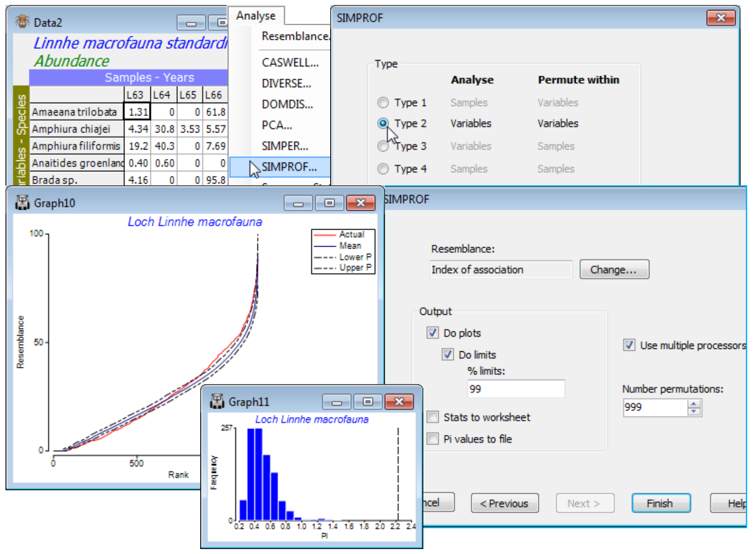Minimize the Data2 window

(191, 23)
